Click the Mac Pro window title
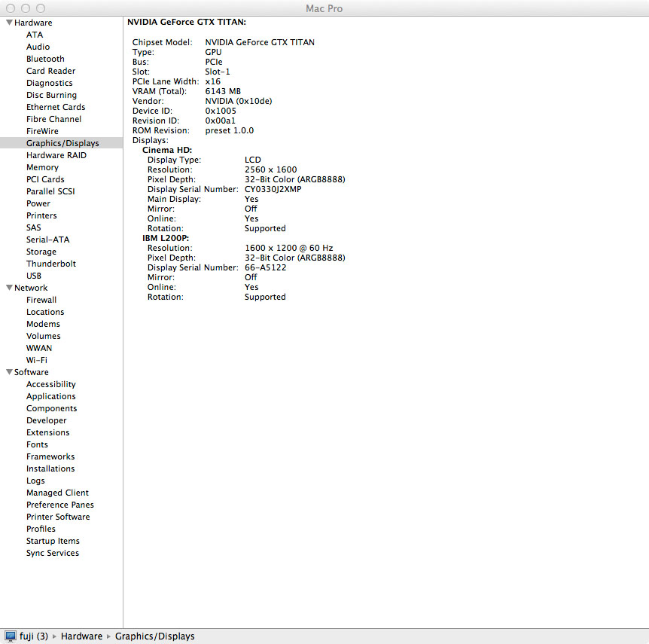 (324, 8)
